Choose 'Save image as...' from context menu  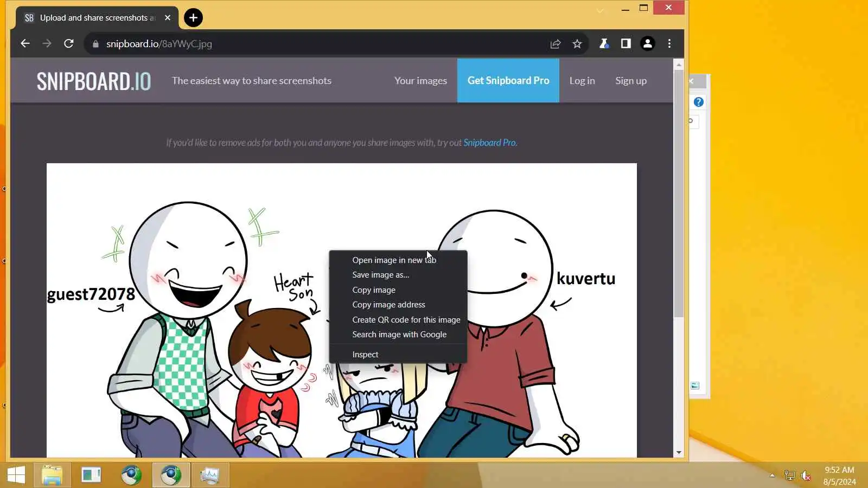pos(398,275)
